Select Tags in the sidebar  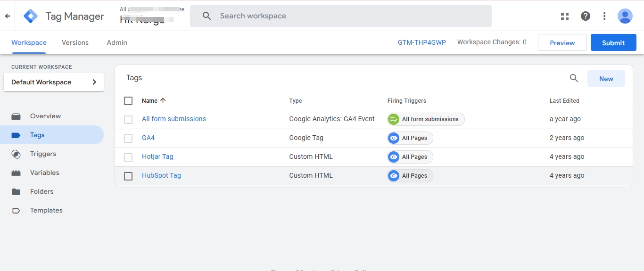(52, 135)
